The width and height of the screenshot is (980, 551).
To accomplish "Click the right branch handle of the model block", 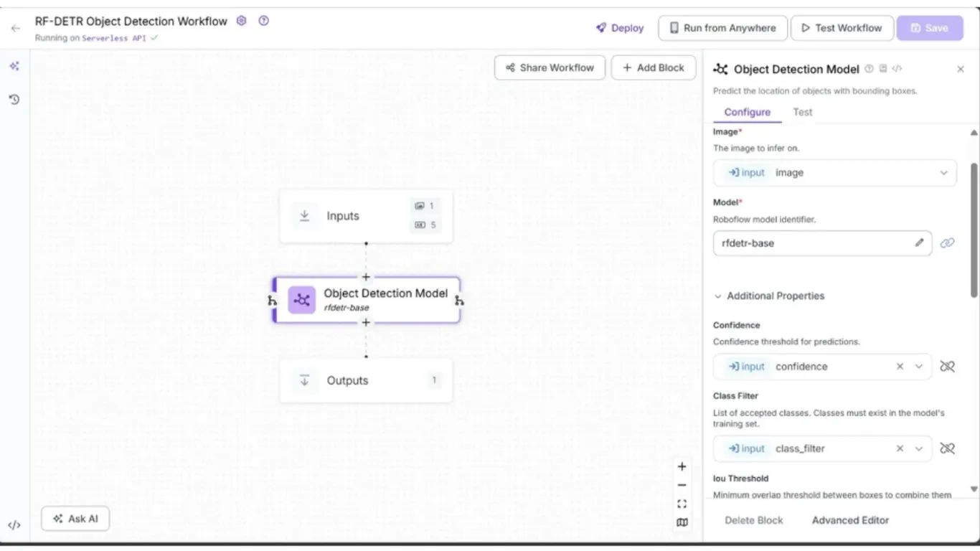I will [459, 301].
